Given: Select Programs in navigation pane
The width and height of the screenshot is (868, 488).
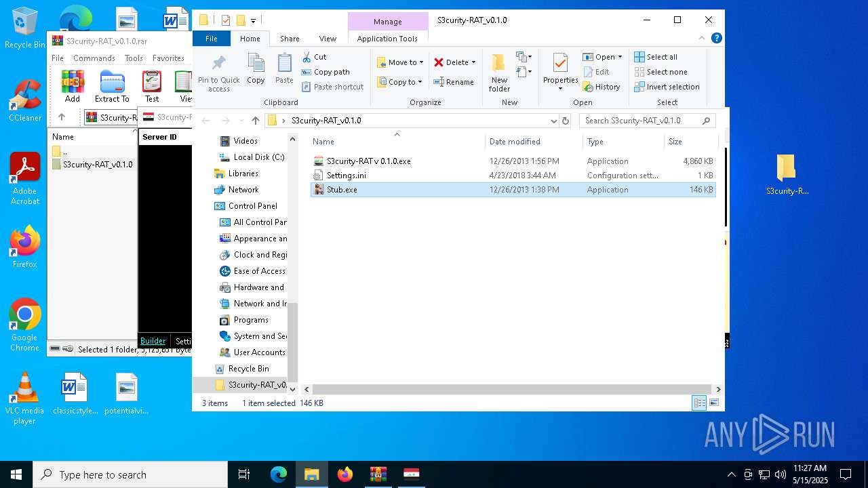Looking at the screenshot, I should click(x=244, y=320).
